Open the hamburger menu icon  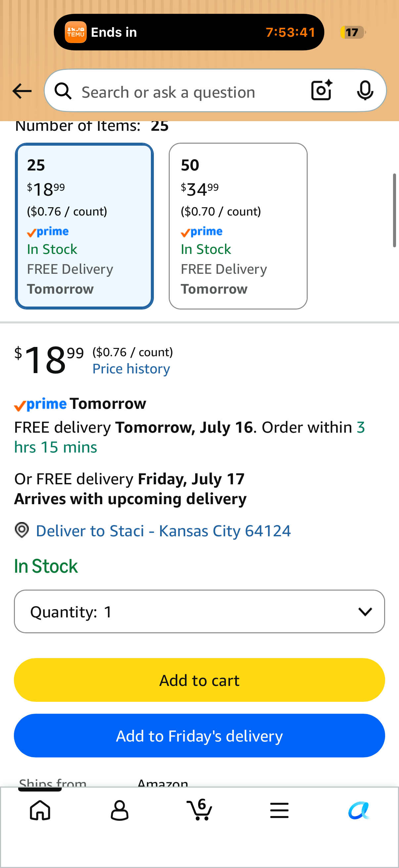click(x=279, y=810)
